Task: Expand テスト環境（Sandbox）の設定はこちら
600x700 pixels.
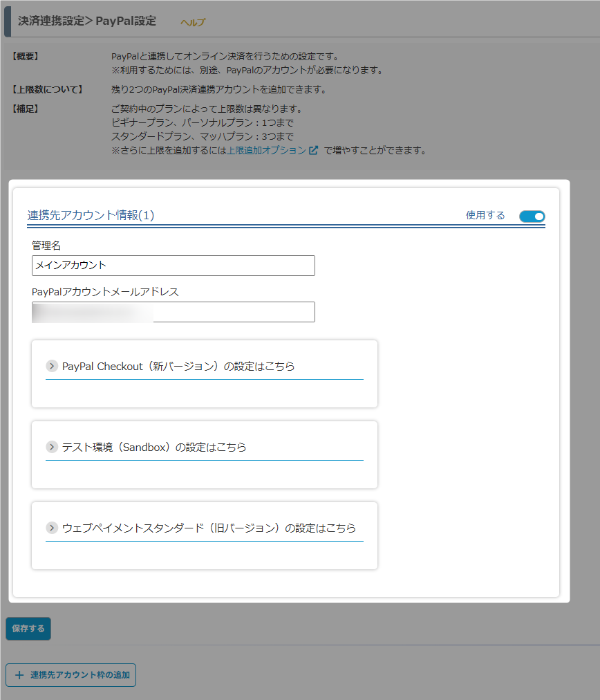Action: (154, 447)
